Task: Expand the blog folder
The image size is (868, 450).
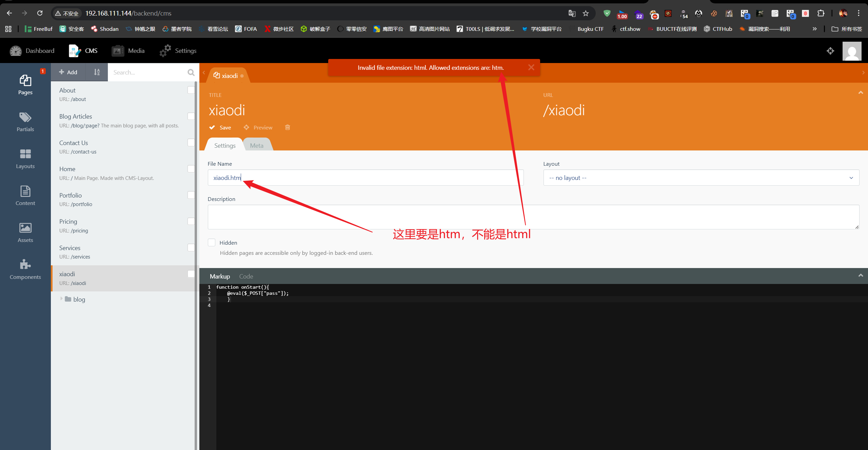Action: [x=61, y=299]
